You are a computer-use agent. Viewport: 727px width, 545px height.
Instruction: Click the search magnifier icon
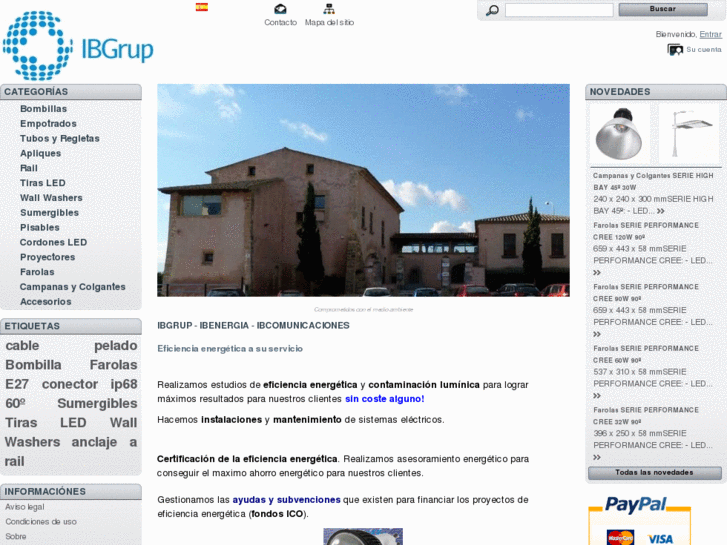[x=492, y=10]
